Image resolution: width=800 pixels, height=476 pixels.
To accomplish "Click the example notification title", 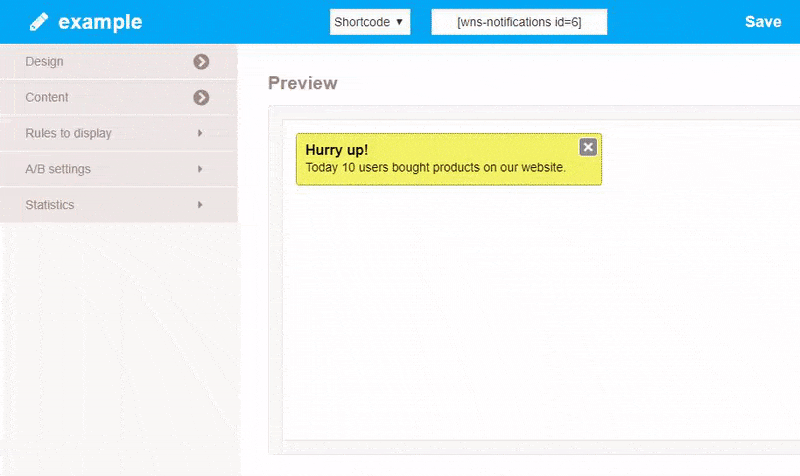I will click(100, 22).
